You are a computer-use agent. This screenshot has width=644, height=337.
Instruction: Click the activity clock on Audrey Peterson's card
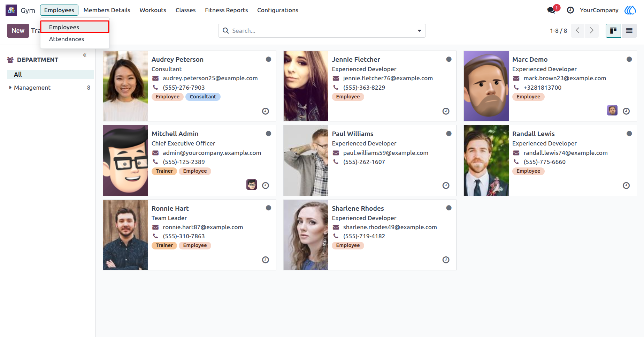click(266, 111)
